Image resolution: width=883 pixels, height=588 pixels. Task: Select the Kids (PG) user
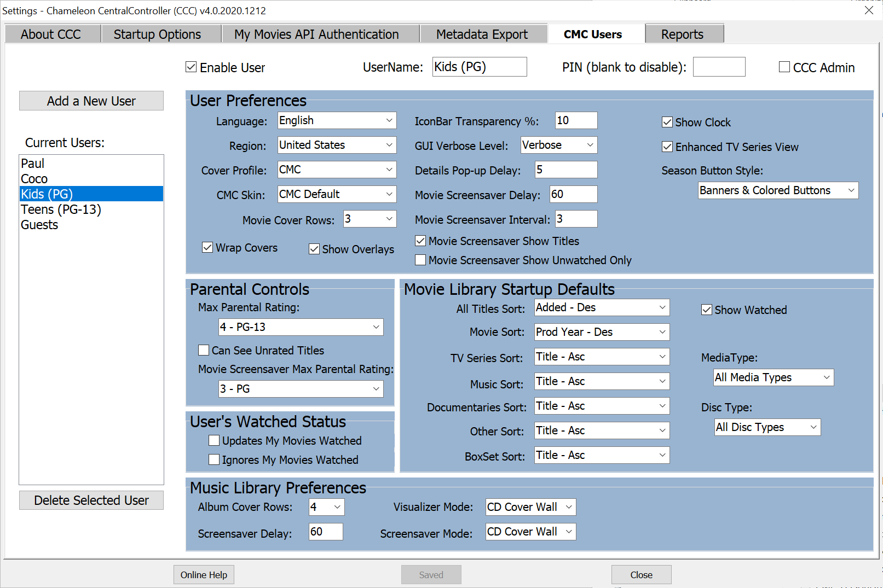tap(91, 194)
